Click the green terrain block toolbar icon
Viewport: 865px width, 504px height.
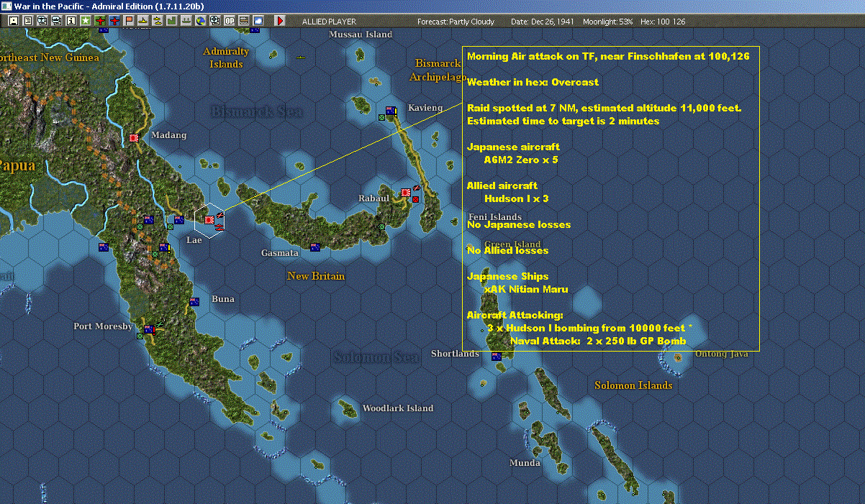[172, 22]
